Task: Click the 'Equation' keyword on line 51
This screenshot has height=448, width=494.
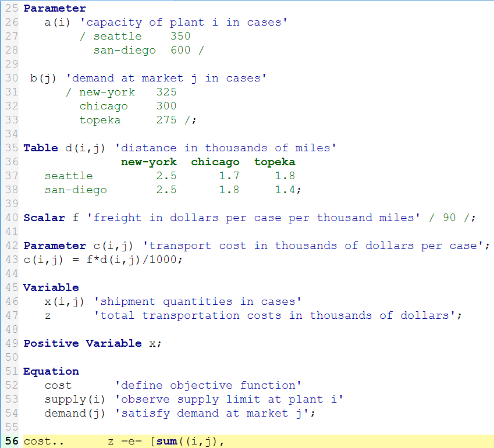Action: [x=51, y=371]
